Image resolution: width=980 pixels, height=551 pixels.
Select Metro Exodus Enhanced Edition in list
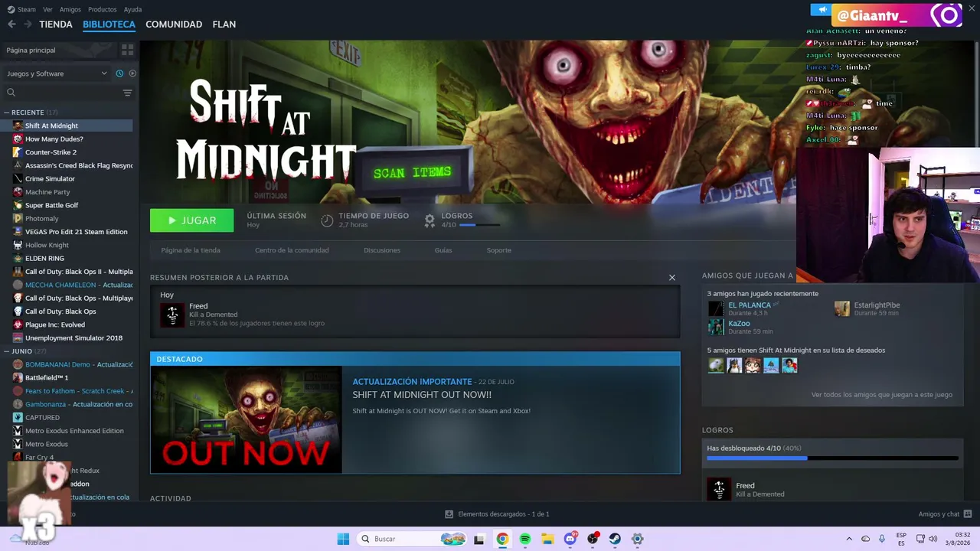tap(74, 431)
